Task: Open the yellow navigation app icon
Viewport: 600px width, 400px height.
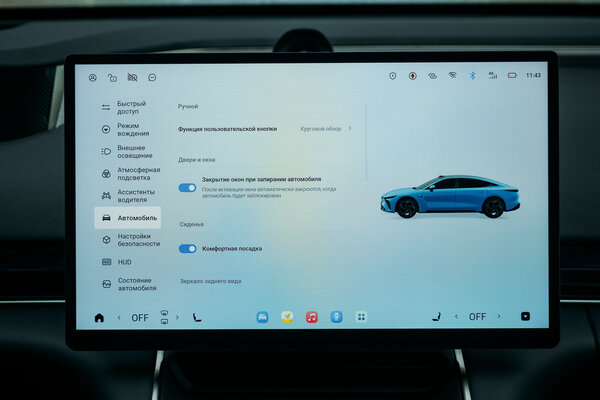Action: tap(287, 317)
